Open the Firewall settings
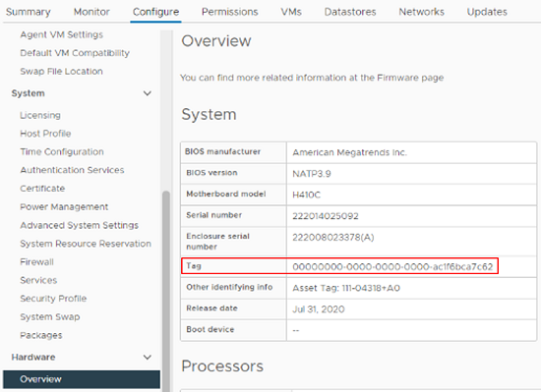 [x=37, y=262]
